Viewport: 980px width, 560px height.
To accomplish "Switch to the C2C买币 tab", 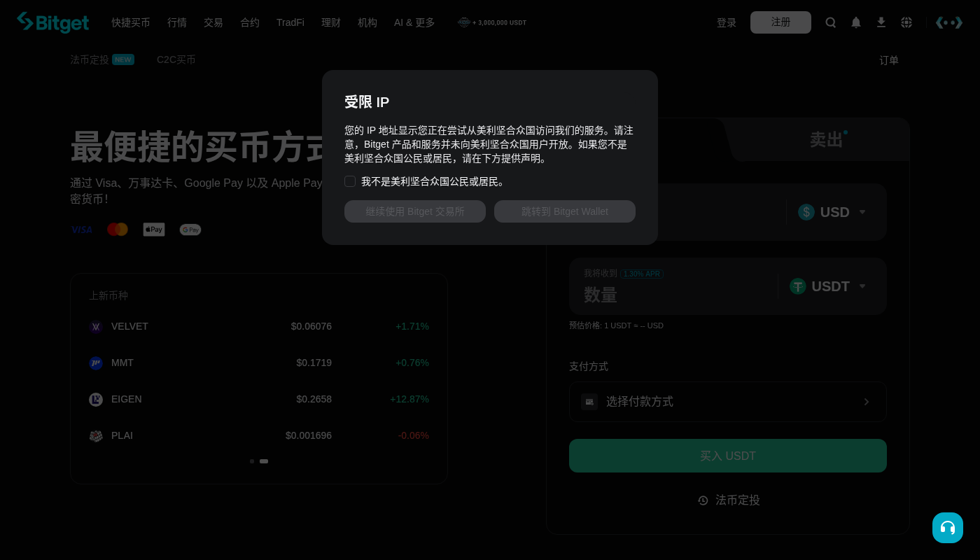I will [x=176, y=59].
